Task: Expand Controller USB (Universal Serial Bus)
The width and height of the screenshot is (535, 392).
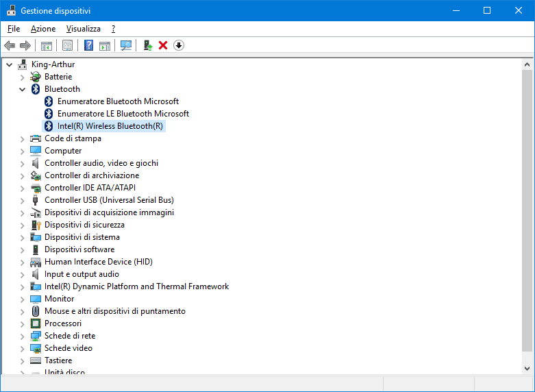Action: coord(23,200)
